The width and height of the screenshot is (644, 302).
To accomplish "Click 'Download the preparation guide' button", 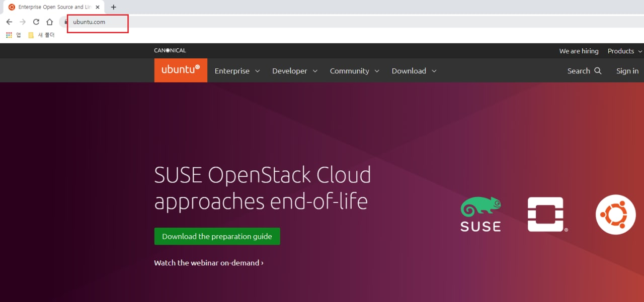I will point(217,236).
